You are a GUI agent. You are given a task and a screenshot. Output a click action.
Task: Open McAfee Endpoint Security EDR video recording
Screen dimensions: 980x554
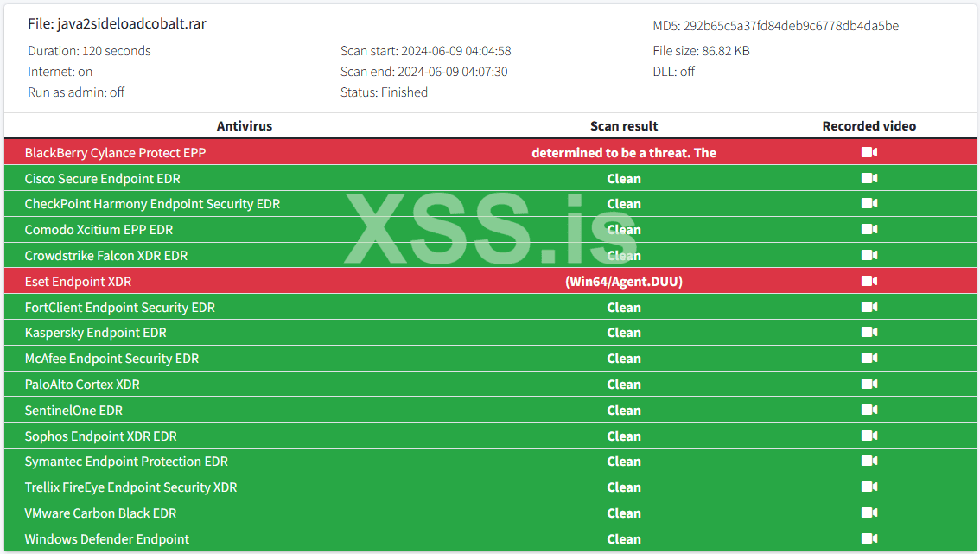pos(869,359)
